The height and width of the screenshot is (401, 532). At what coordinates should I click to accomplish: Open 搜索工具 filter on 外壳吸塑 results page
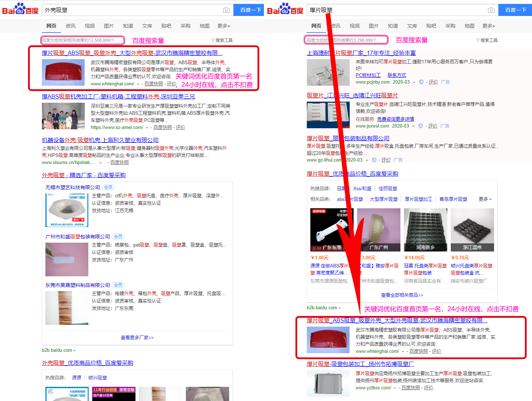(222, 40)
